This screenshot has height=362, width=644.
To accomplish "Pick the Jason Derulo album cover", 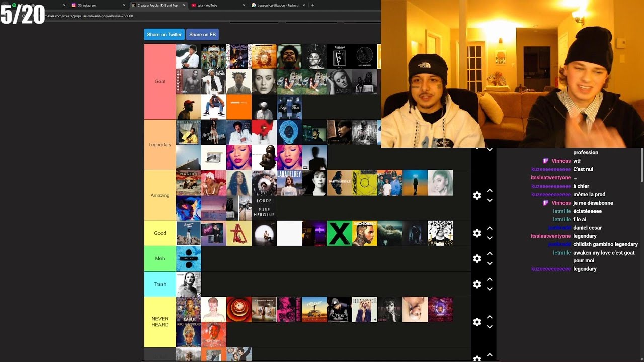I will pos(365,233).
